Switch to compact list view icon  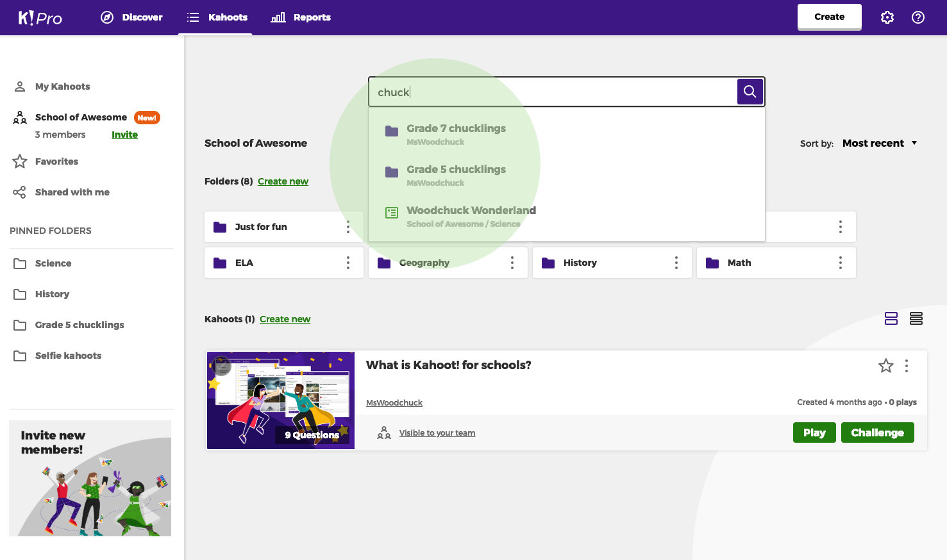(x=916, y=318)
